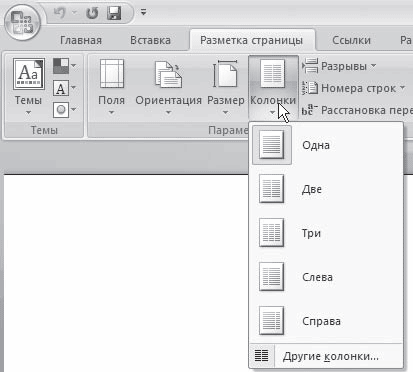Screen dimensions: 413x372
Task: Open Другие колонки dialog
Action: click(327, 356)
